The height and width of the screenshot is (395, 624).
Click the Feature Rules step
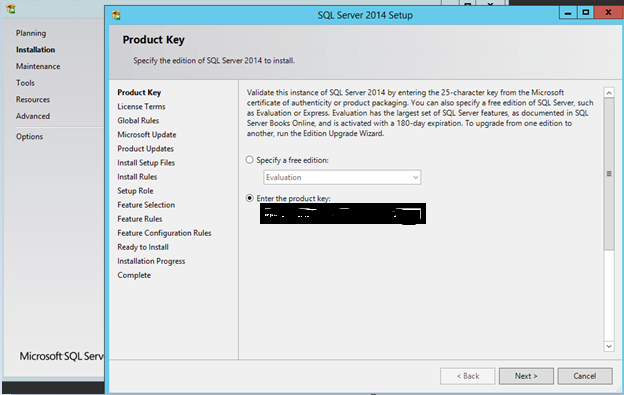tap(140, 219)
